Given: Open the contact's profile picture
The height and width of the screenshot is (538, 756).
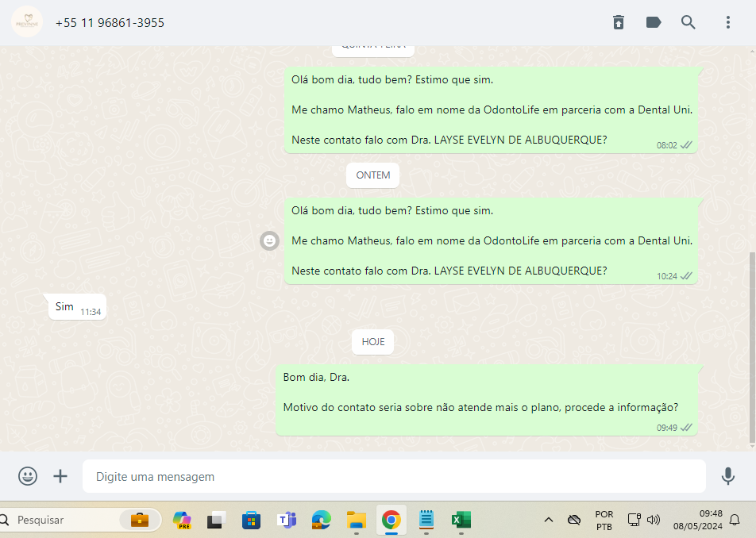Looking at the screenshot, I should tap(27, 22).
